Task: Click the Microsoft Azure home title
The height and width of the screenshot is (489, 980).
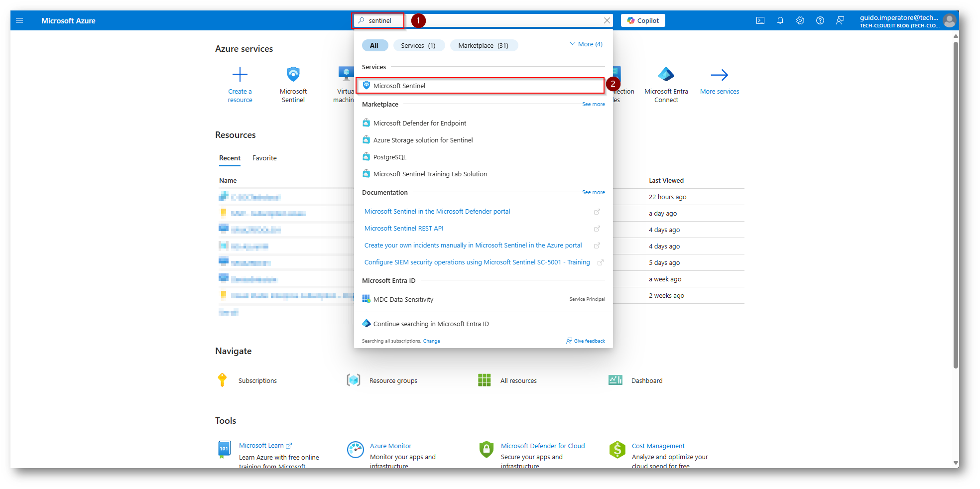Action: click(x=68, y=21)
